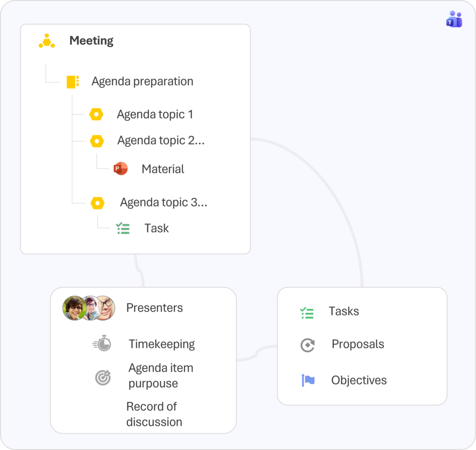Click the first presenter avatar photo
This screenshot has height=450, width=476.
(x=73, y=308)
